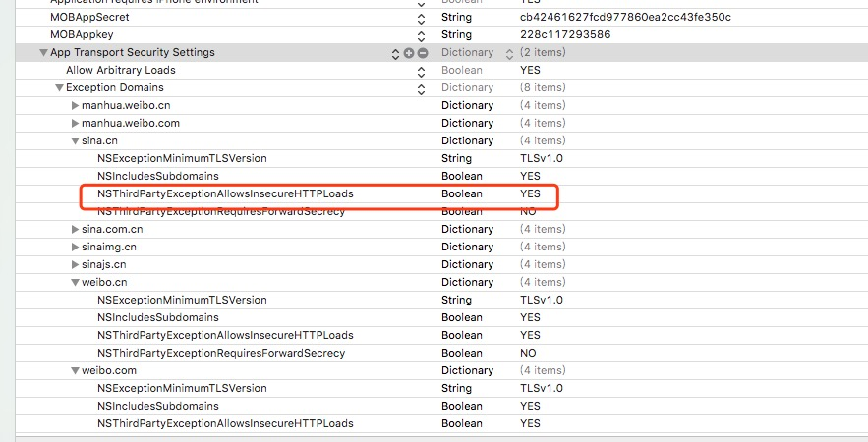Remove App Transport Security Settings using the minus icon

click(x=423, y=53)
